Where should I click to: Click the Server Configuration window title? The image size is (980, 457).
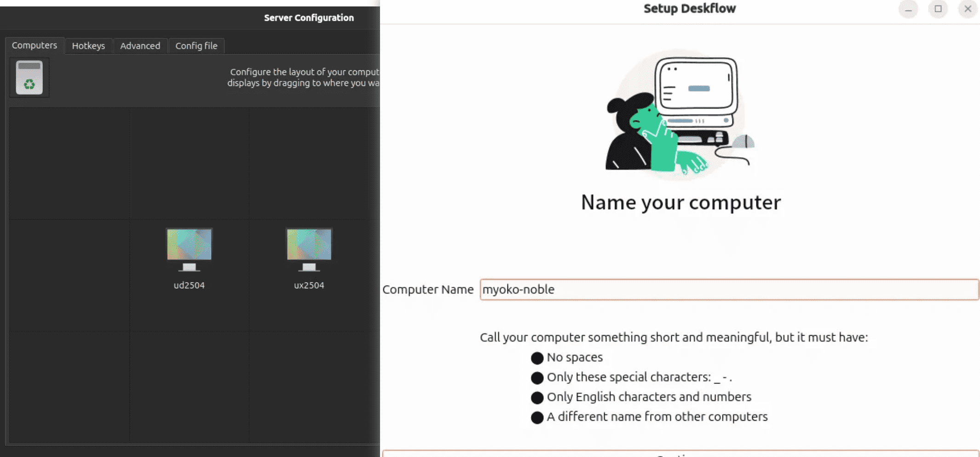[x=309, y=17]
